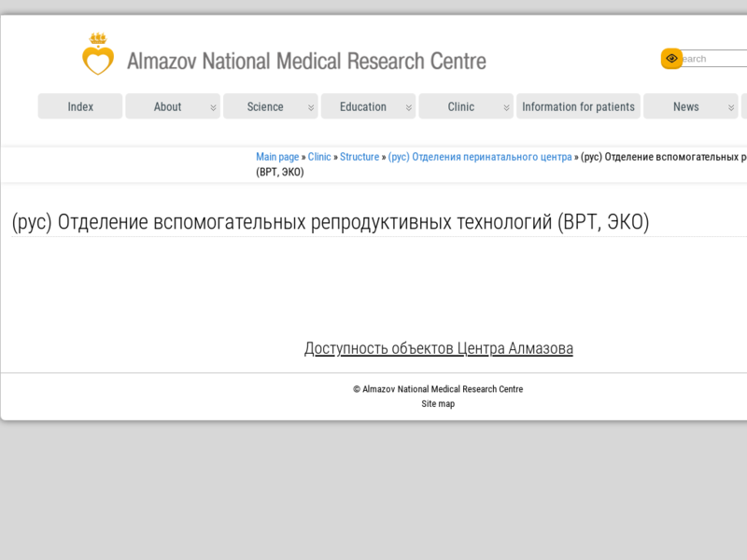
Task: Click the Almazov National Medical Research Centre title
Action: pos(306,62)
